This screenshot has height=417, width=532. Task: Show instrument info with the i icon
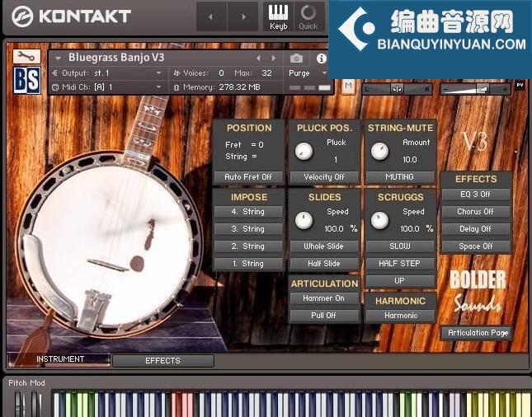pos(321,59)
